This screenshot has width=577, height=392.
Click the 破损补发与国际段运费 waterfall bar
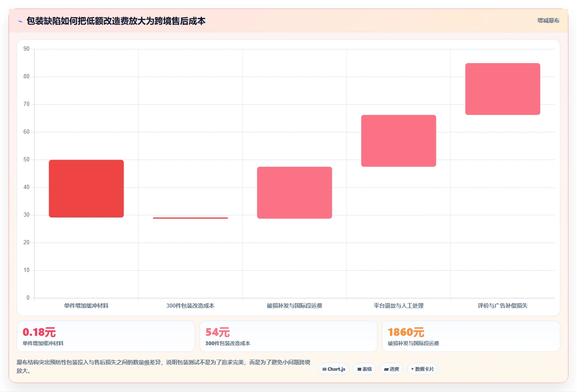(x=294, y=193)
